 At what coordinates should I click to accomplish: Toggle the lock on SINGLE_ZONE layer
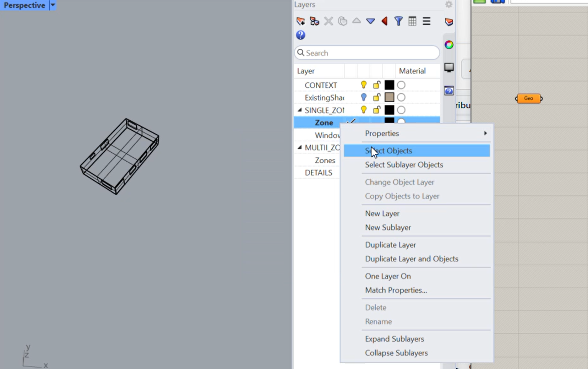[376, 110]
